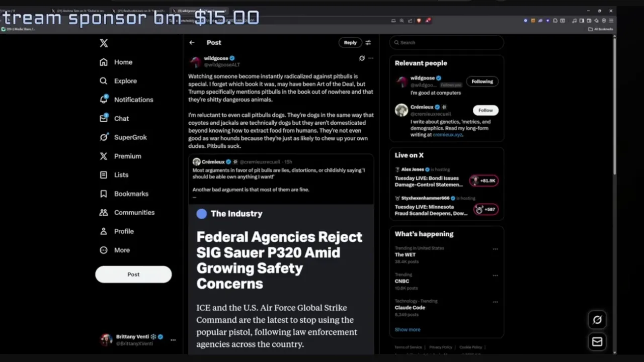
Task: Click the verified badge next to wildgoose's name
Action: coord(232,58)
